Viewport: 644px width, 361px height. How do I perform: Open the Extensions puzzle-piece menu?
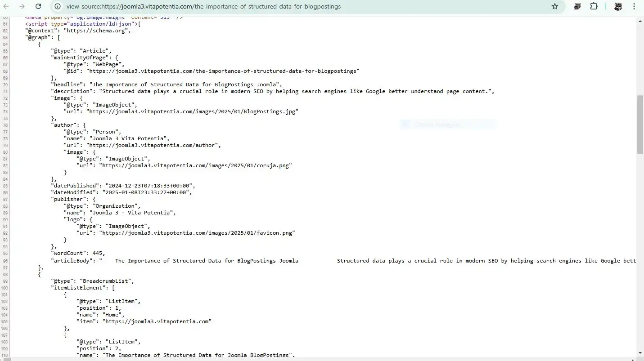pyautogui.click(x=594, y=6)
